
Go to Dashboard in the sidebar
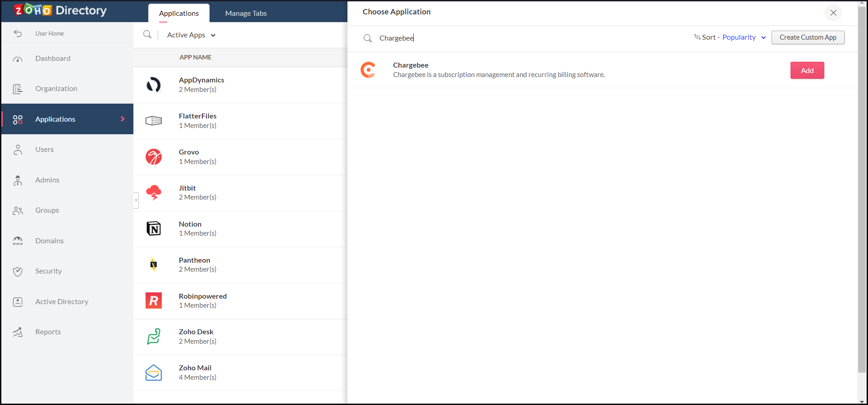68,59
